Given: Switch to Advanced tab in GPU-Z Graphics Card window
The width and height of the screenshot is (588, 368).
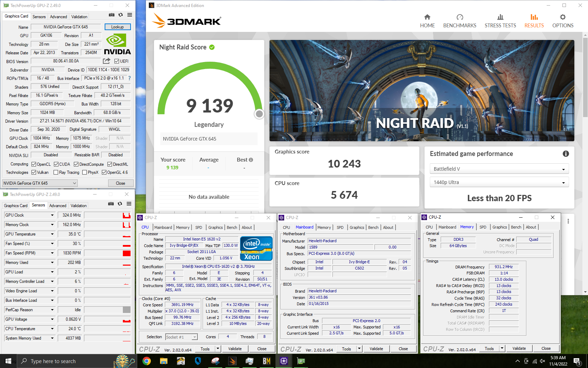Looking at the screenshot, I should tap(58, 17).
